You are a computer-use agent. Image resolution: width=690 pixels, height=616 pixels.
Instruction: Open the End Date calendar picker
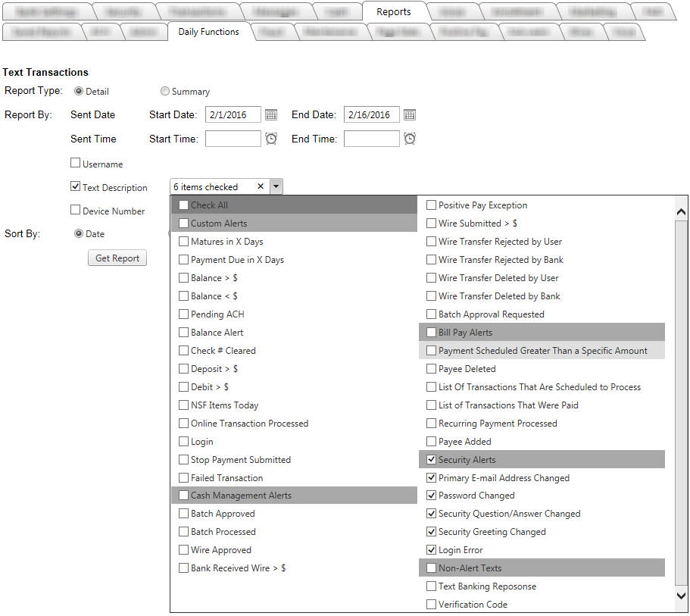coord(409,115)
